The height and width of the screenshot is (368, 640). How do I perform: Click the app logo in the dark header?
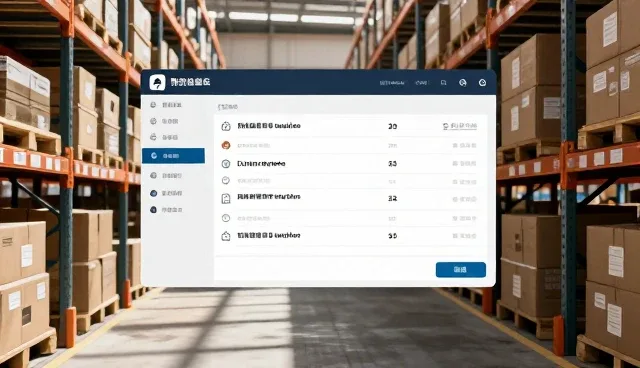point(157,82)
